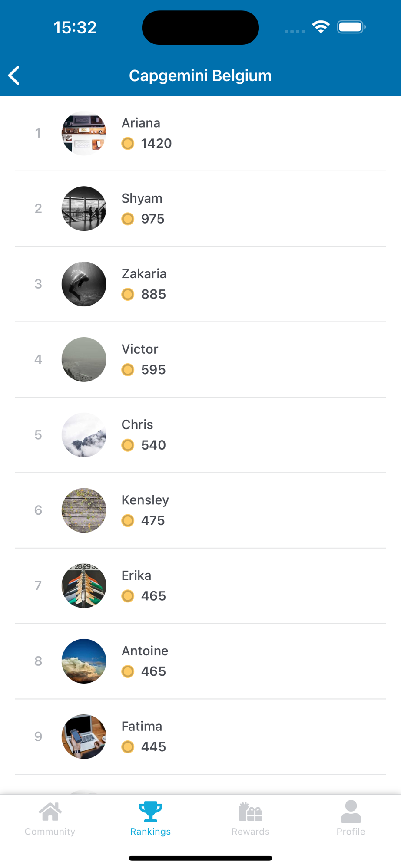
Task: Tap the Capgemini Belgium header title
Action: [x=200, y=76]
